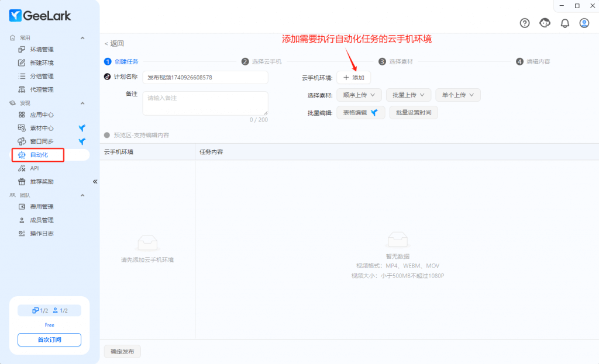Click the 首次订阅 subscribe button

coord(49,339)
